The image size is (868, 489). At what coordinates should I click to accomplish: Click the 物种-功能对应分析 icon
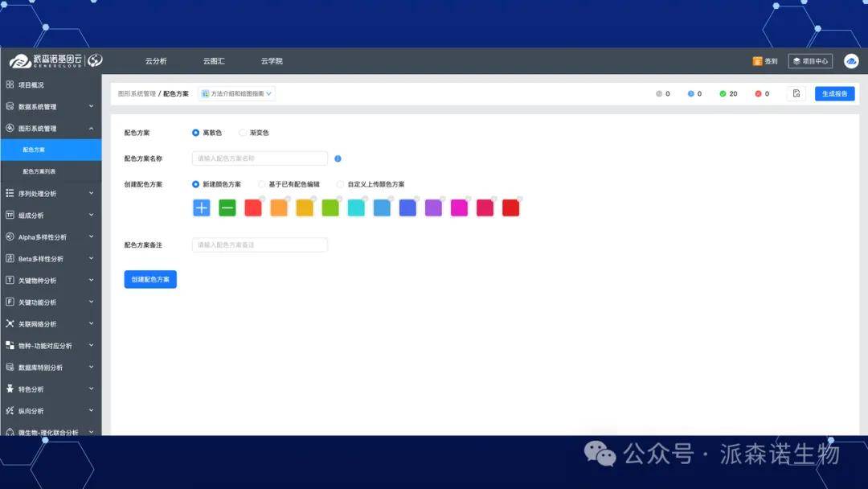tap(10, 345)
